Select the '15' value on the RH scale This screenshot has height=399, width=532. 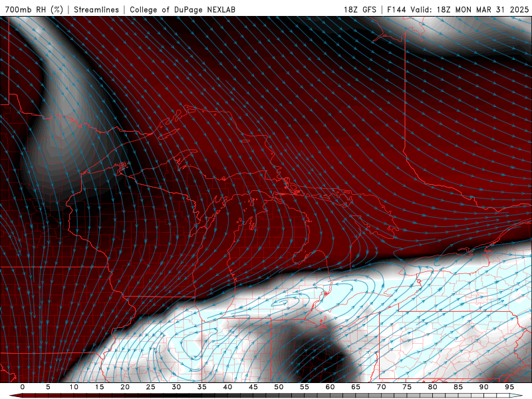[99, 387]
